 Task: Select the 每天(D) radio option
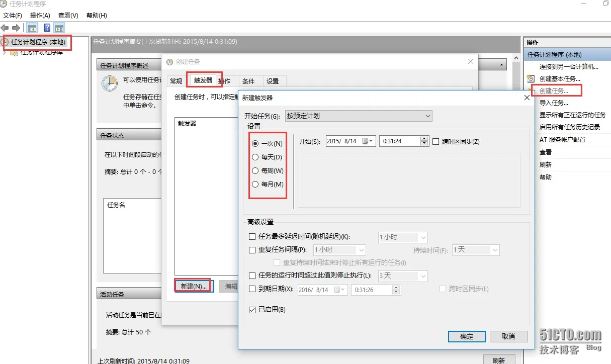(x=255, y=157)
